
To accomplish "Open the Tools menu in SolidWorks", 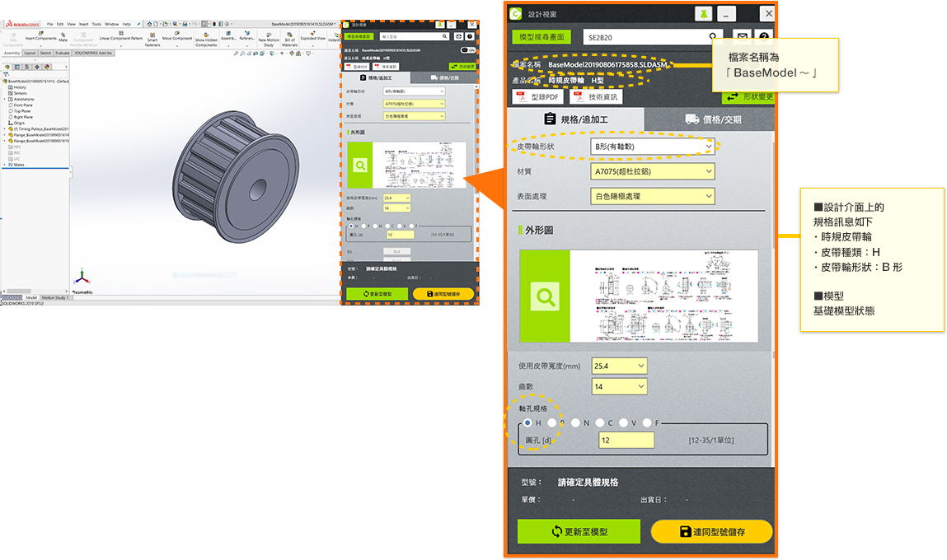I will (x=96, y=24).
